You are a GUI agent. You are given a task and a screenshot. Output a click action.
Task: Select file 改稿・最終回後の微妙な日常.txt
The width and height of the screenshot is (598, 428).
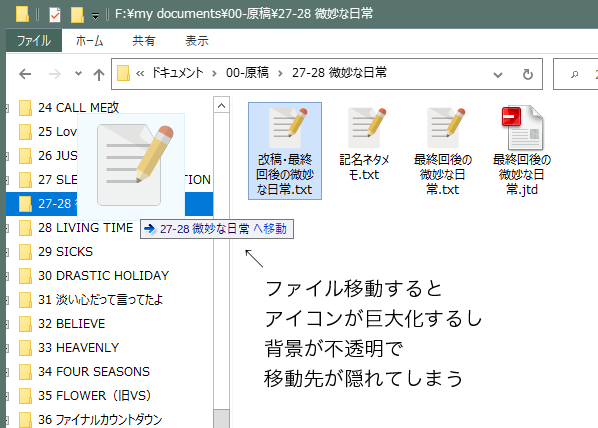click(x=285, y=151)
